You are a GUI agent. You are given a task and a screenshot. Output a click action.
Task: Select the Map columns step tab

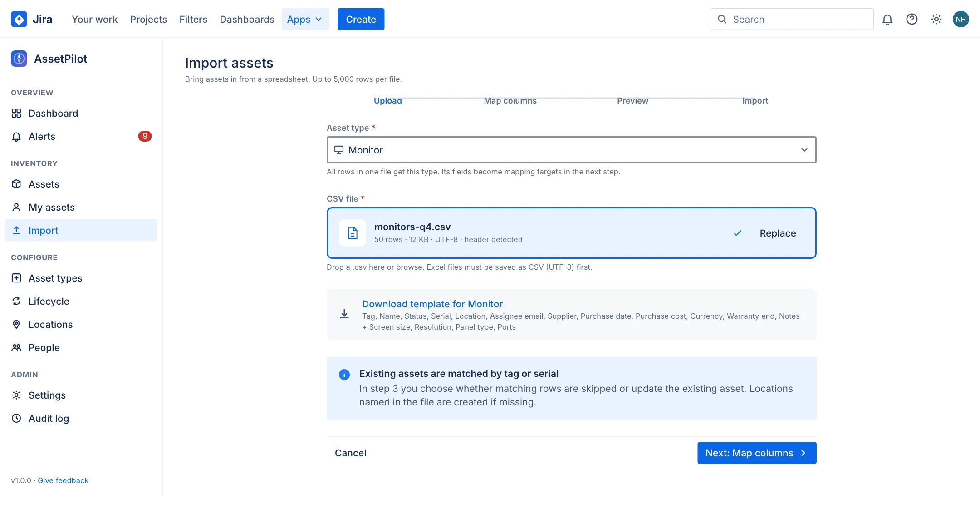click(510, 100)
